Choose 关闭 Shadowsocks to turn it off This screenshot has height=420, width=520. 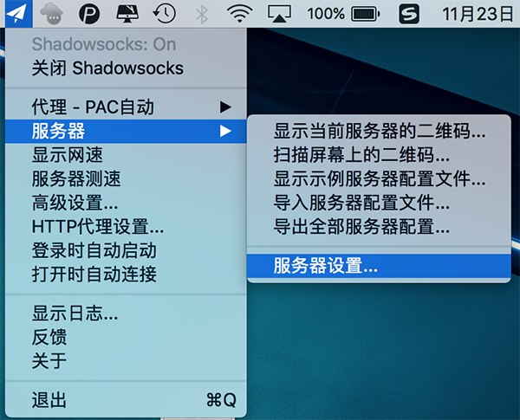tap(126, 68)
